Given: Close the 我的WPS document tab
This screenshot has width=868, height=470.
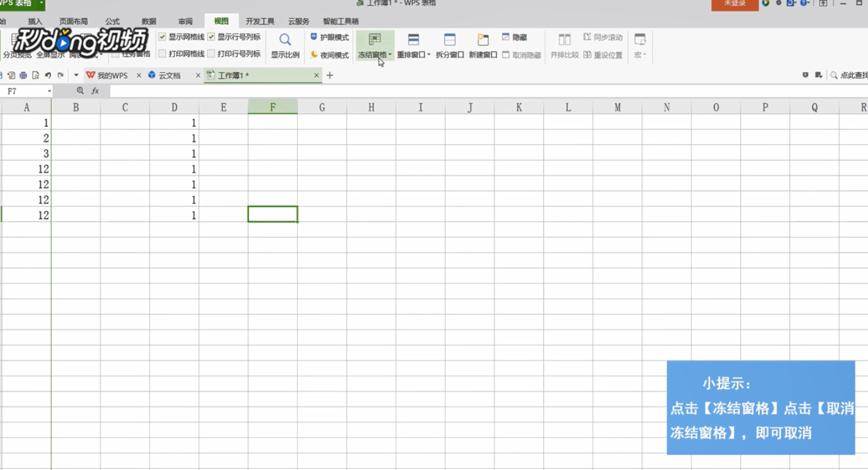Looking at the screenshot, I should [139, 75].
